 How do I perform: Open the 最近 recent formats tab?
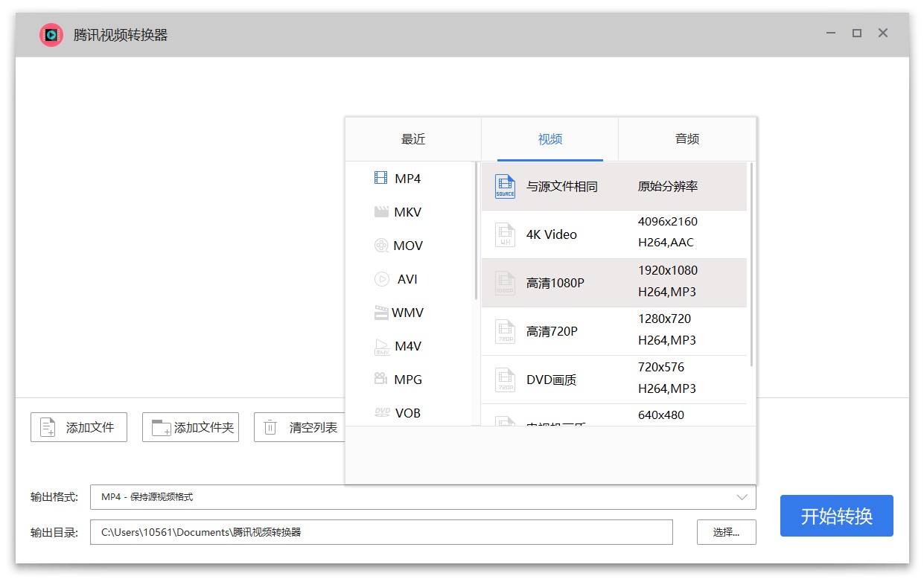click(412, 138)
